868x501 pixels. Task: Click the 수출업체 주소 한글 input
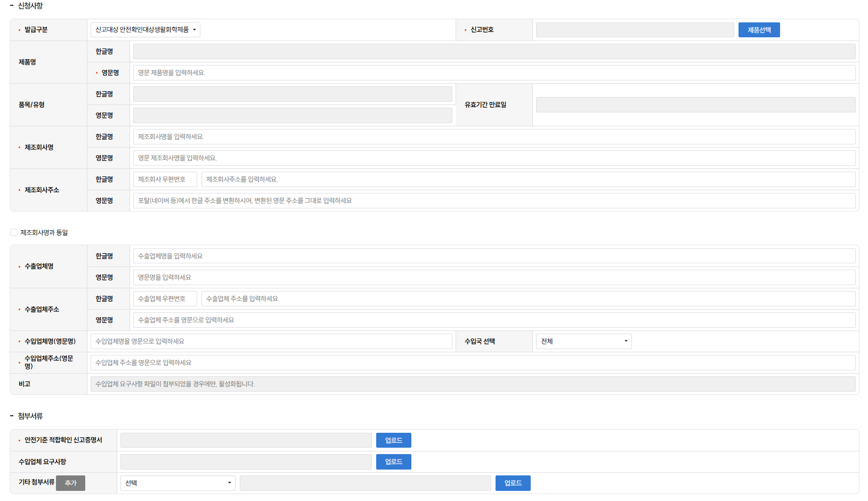528,298
